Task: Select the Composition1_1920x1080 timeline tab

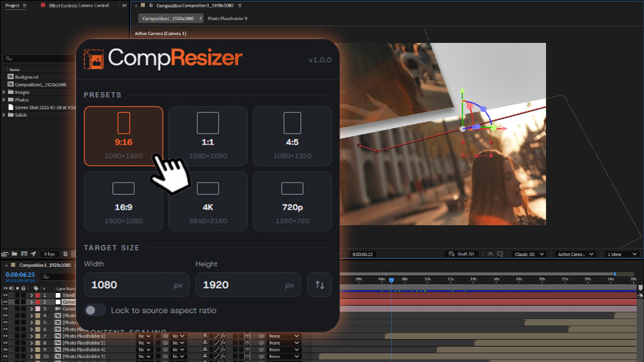Action: point(45,265)
